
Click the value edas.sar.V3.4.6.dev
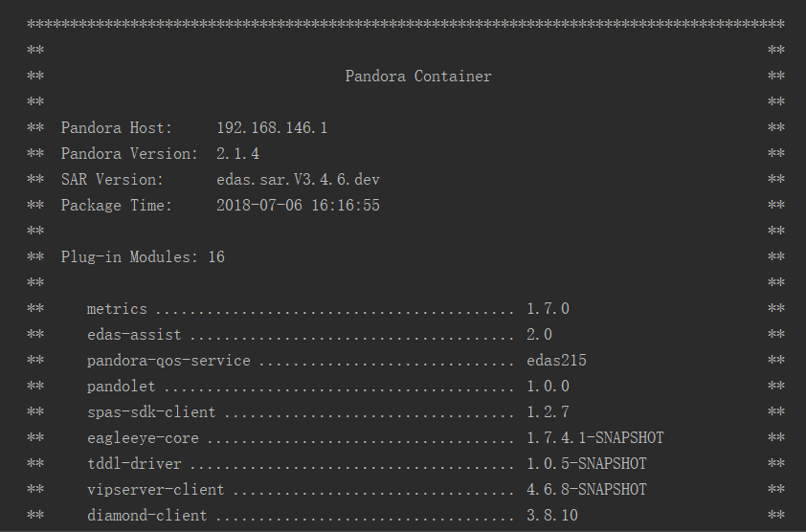pos(298,179)
